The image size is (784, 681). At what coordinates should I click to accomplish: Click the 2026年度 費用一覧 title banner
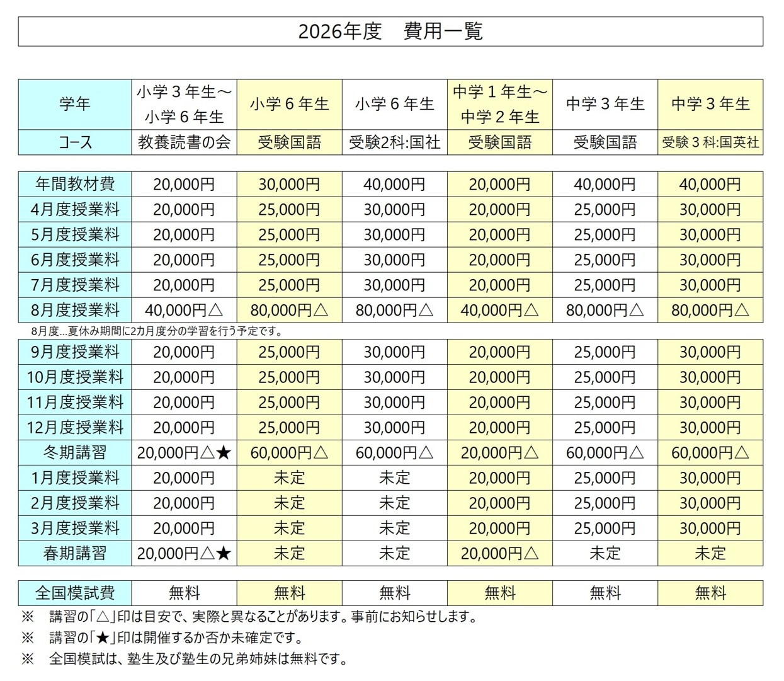coord(390,31)
